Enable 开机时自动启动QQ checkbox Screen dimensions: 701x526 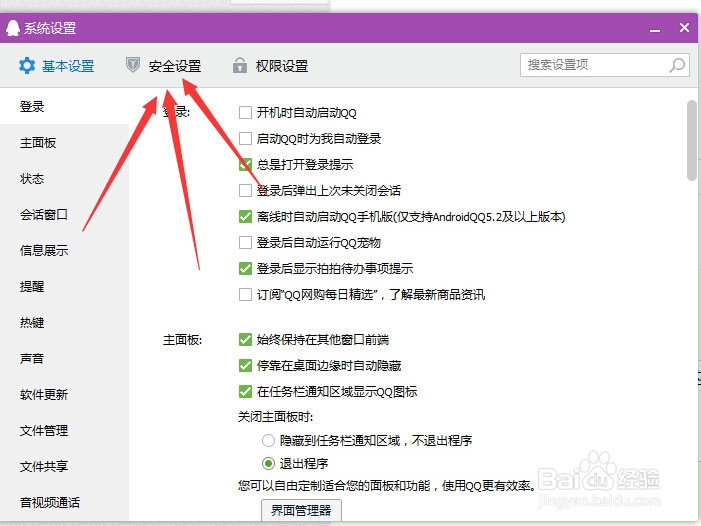coord(245,113)
